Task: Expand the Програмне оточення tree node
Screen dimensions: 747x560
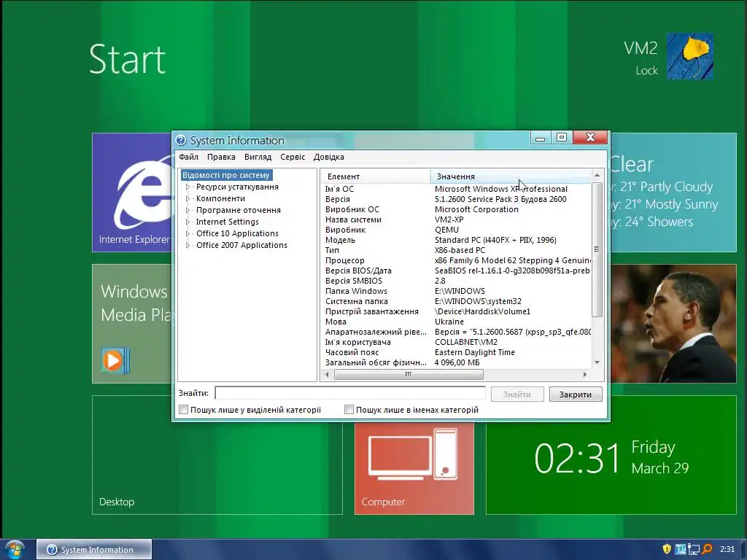Action: (187, 210)
